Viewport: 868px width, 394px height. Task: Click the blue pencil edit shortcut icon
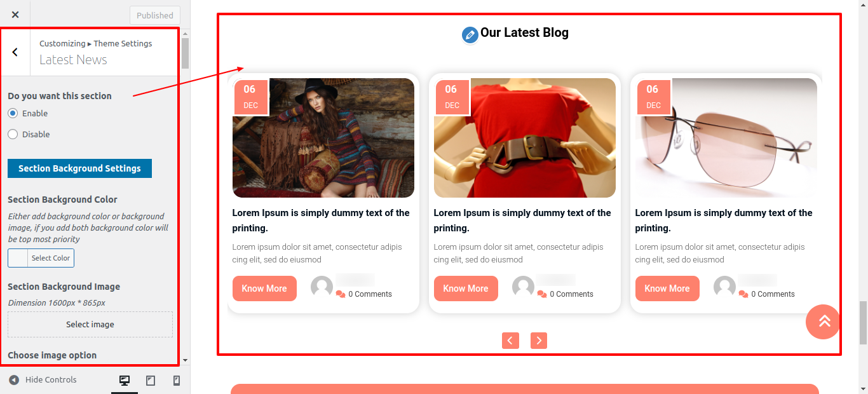[x=470, y=35]
